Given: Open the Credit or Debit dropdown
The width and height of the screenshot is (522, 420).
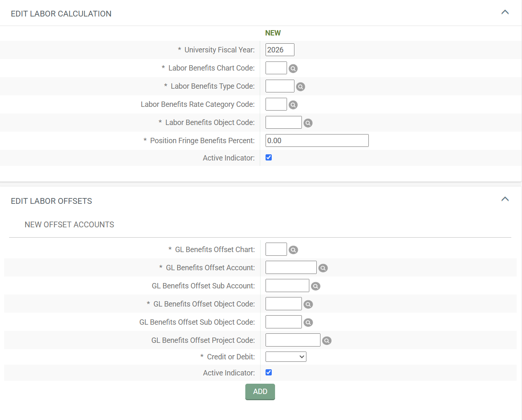Looking at the screenshot, I should click(286, 357).
